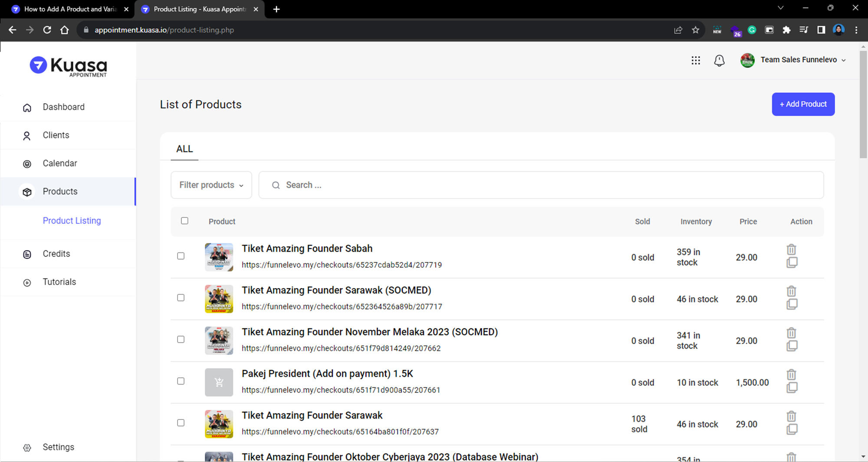Expand the Filter products dropdown
The height and width of the screenshot is (462, 868).
click(211, 185)
